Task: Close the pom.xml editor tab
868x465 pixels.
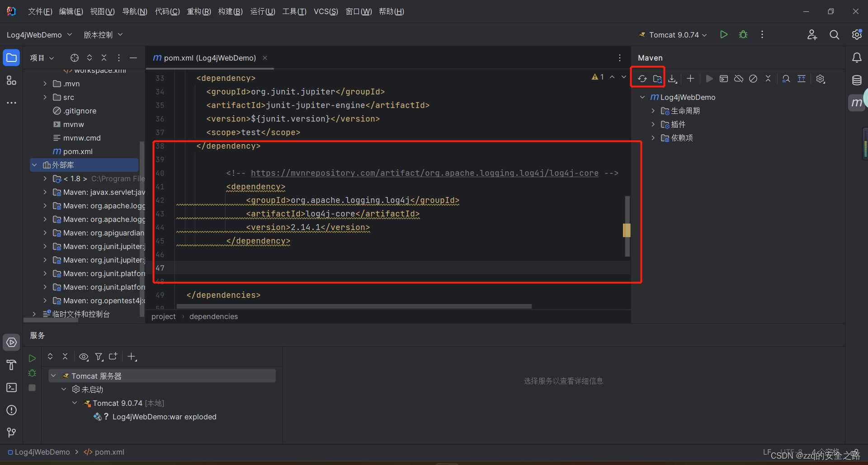Action: click(x=265, y=58)
